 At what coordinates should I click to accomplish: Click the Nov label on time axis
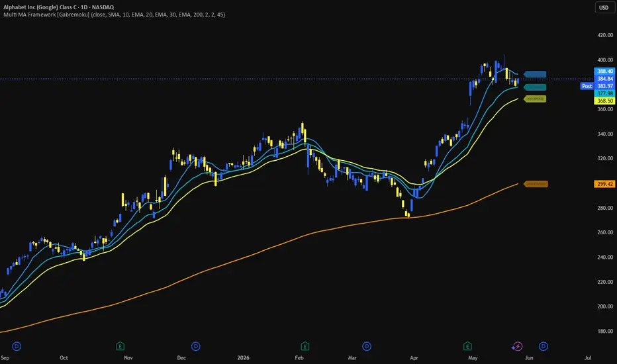(x=128, y=357)
